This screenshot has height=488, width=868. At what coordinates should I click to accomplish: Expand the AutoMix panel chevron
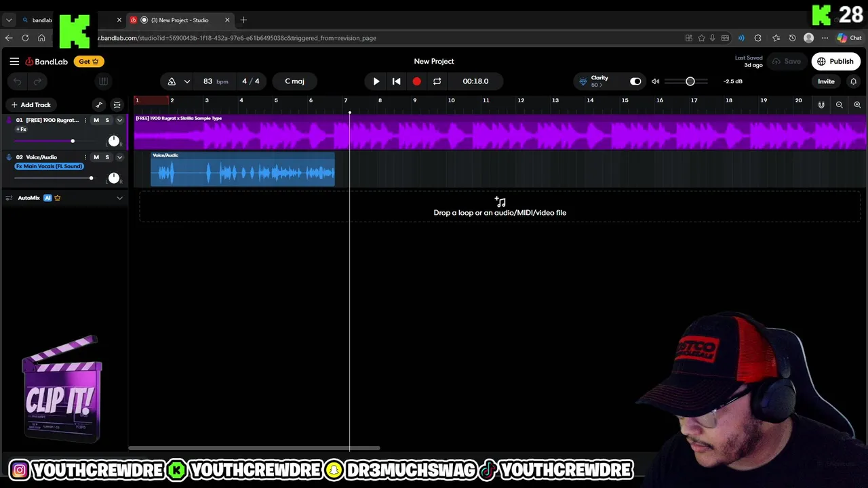coord(119,198)
